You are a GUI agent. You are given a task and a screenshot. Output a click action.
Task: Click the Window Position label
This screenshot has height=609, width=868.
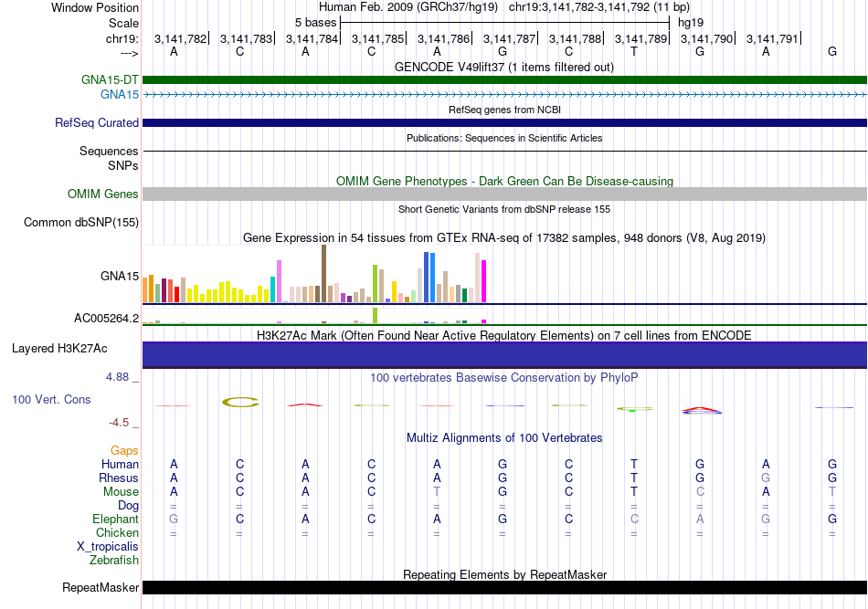(x=95, y=7)
